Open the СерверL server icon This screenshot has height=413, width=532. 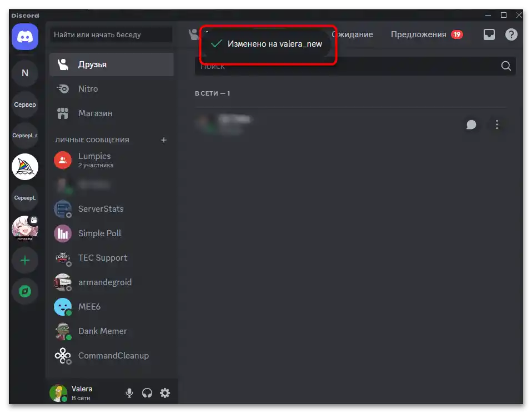[x=25, y=198]
